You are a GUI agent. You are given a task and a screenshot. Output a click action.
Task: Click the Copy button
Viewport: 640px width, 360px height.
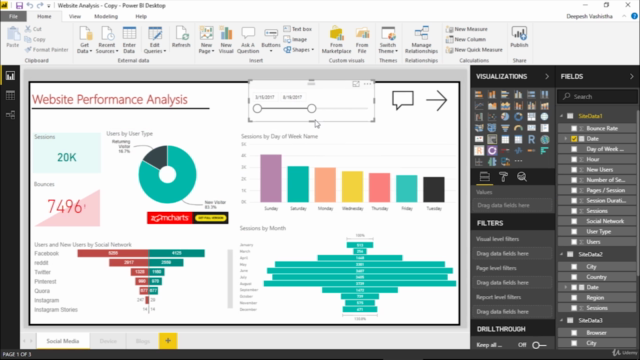click(35, 39)
